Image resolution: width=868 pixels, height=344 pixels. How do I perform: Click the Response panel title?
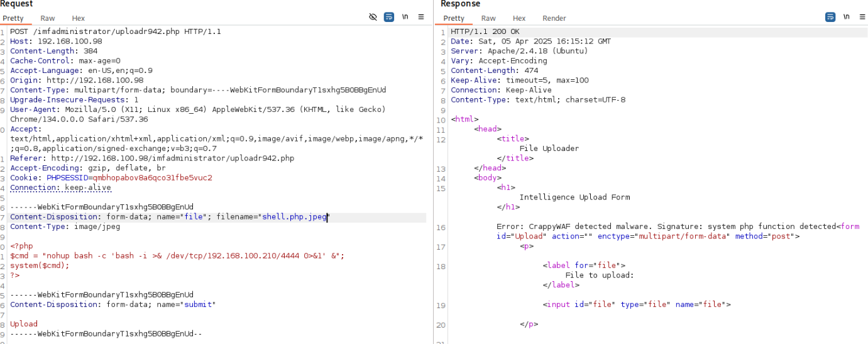(x=460, y=4)
